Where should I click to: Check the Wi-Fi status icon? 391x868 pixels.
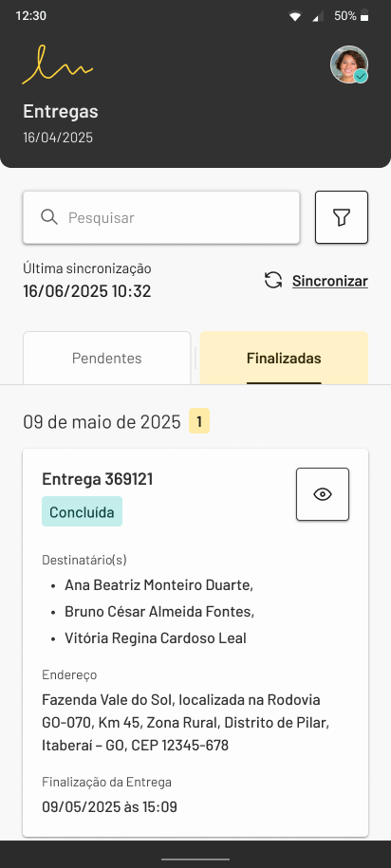click(x=295, y=16)
